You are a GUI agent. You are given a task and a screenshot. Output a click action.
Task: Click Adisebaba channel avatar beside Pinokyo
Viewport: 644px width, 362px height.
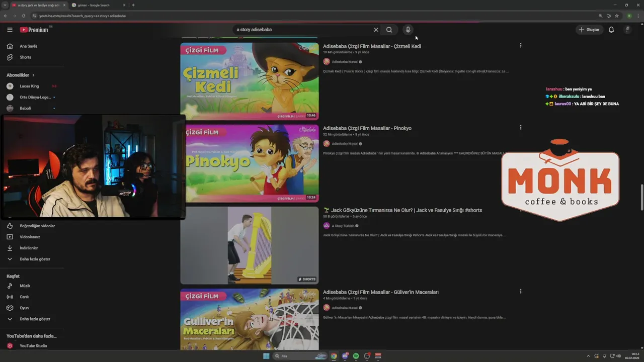pyautogui.click(x=327, y=144)
